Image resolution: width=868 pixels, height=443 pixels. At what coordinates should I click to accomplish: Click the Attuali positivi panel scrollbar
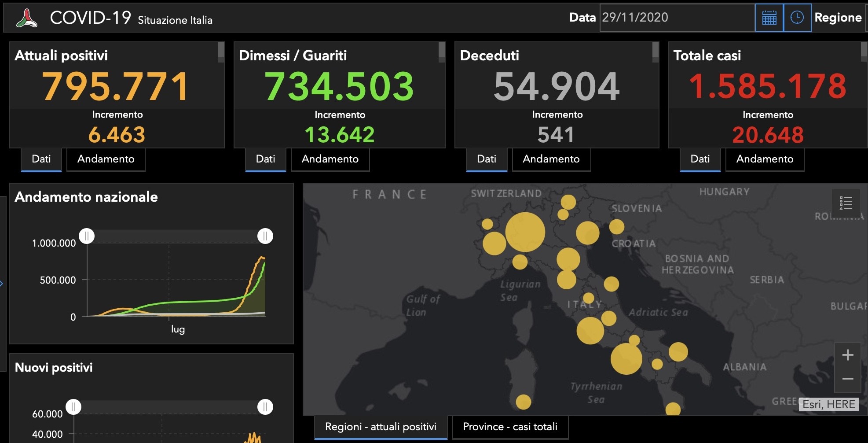point(221,52)
